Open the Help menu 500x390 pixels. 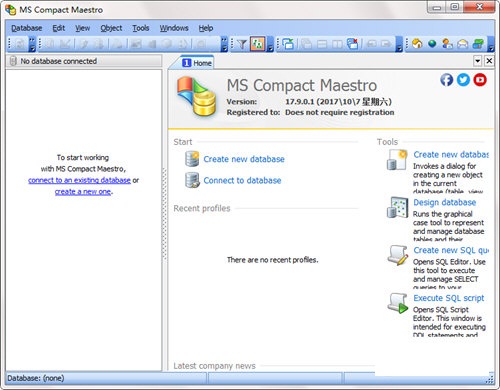point(206,28)
